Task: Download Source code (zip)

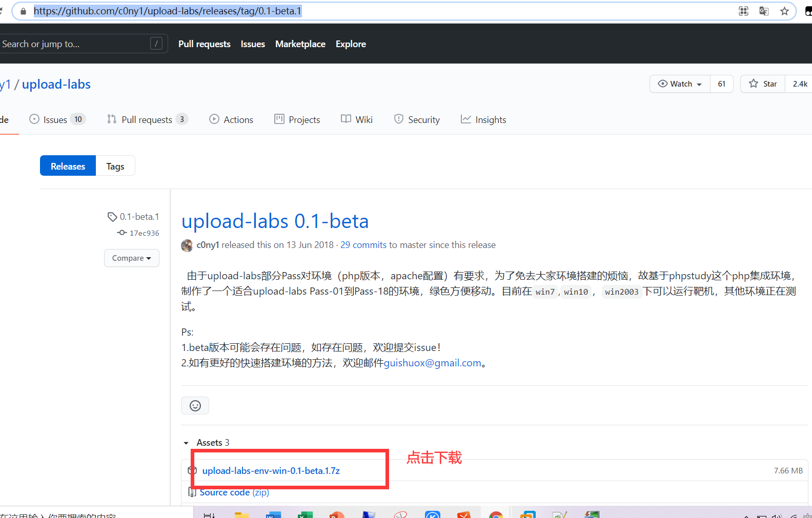Action: 234,492
